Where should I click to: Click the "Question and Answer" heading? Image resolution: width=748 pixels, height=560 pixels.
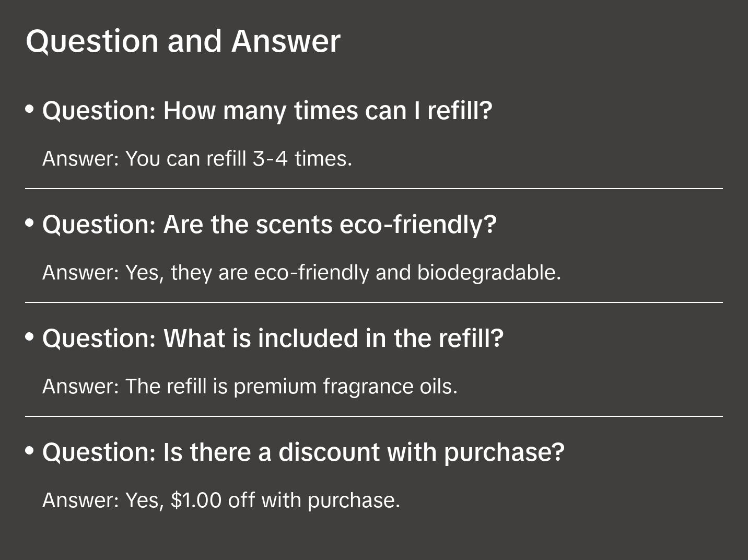(x=183, y=41)
